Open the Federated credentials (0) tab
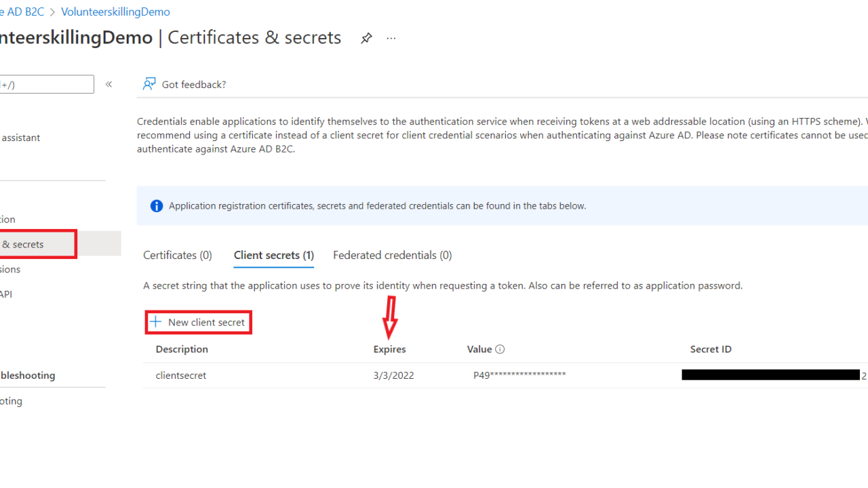 (x=392, y=256)
